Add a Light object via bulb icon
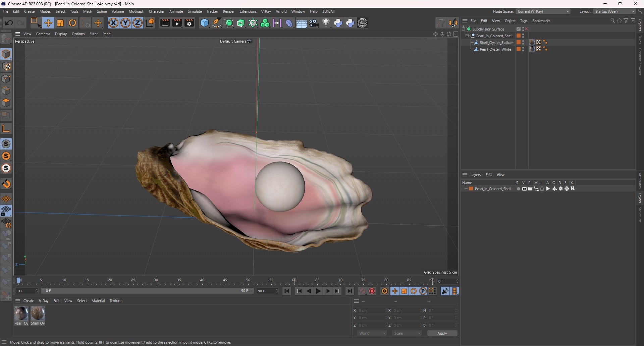The height and width of the screenshot is (346, 644). coord(326,23)
